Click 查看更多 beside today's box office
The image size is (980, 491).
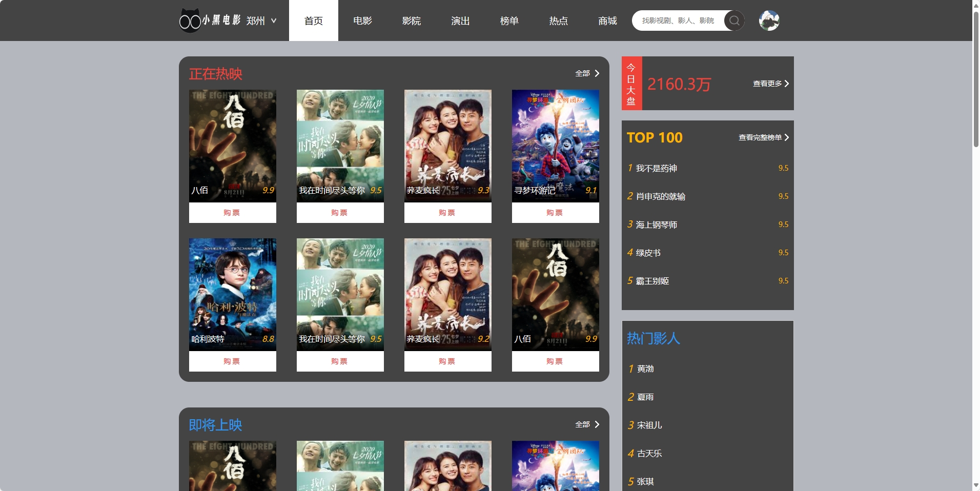click(771, 84)
